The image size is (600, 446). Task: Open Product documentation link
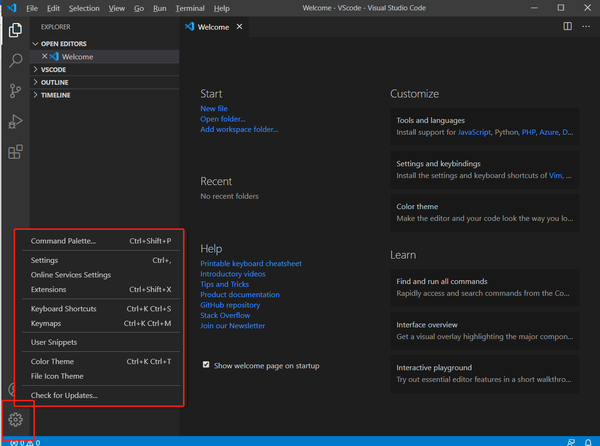click(x=240, y=295)
